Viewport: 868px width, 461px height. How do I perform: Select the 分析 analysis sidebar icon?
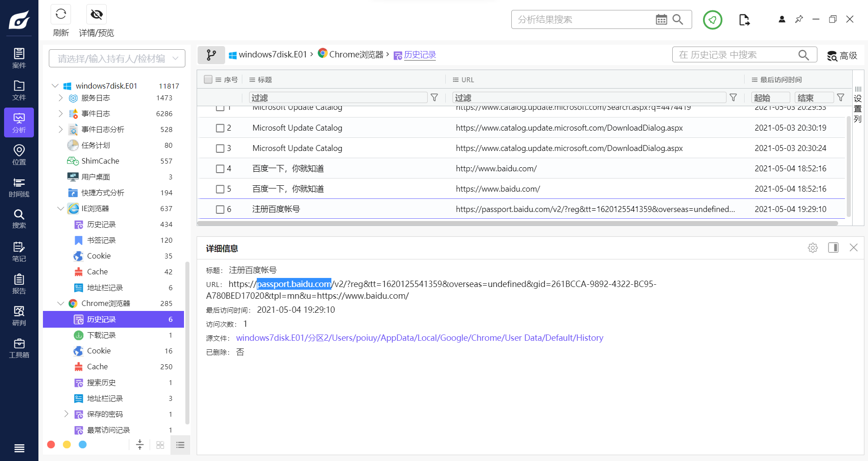click(x=19, y=122)
